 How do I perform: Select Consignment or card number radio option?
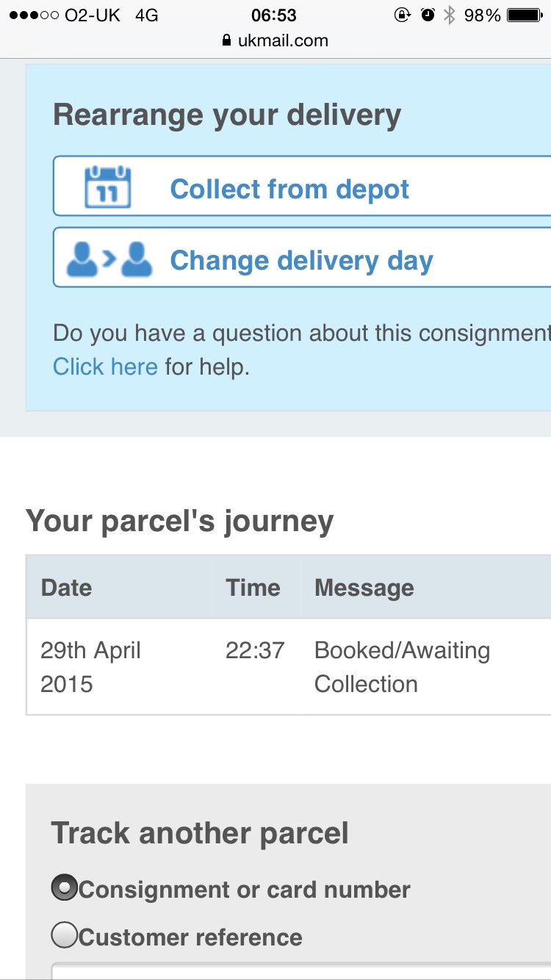pos(64,889)
